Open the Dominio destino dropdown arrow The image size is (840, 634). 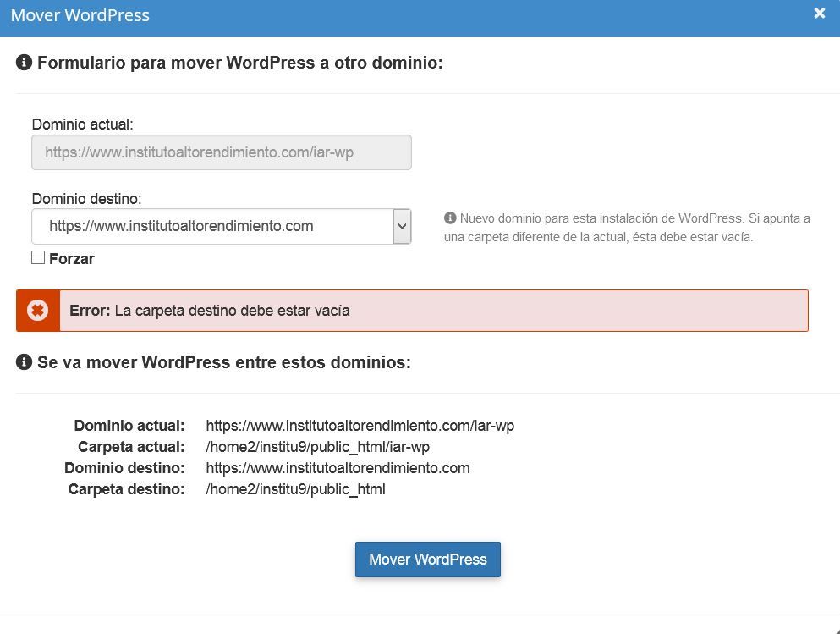click(x=402, y=226)
